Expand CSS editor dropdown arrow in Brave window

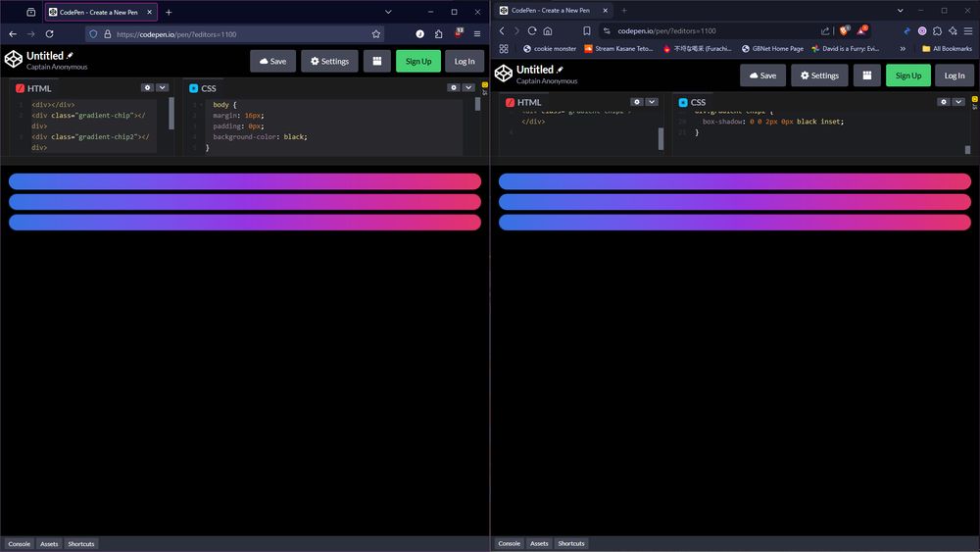(958, 102)
